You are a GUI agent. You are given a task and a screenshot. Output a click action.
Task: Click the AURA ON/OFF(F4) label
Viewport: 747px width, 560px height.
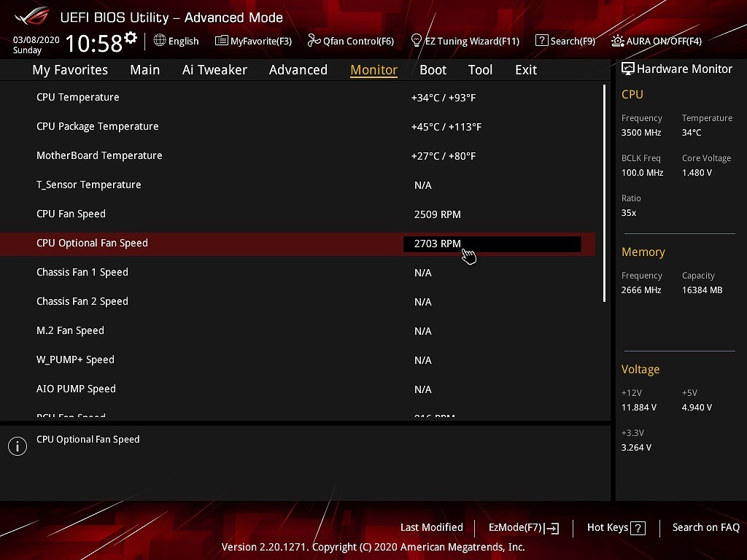tap(664, 41)
